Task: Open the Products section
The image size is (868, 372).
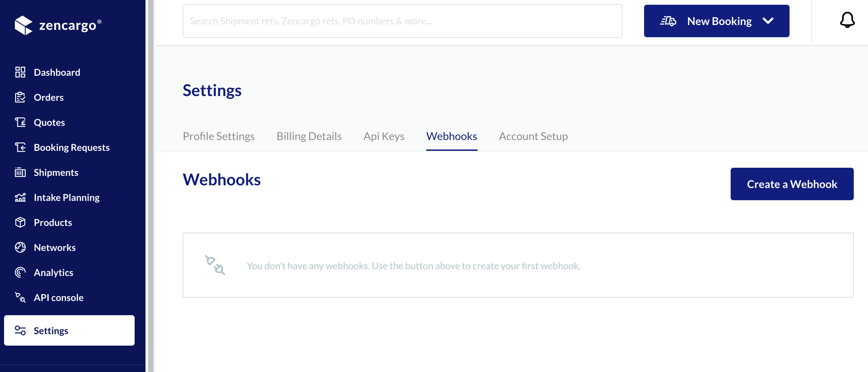Action: click(x=52, y=222)
